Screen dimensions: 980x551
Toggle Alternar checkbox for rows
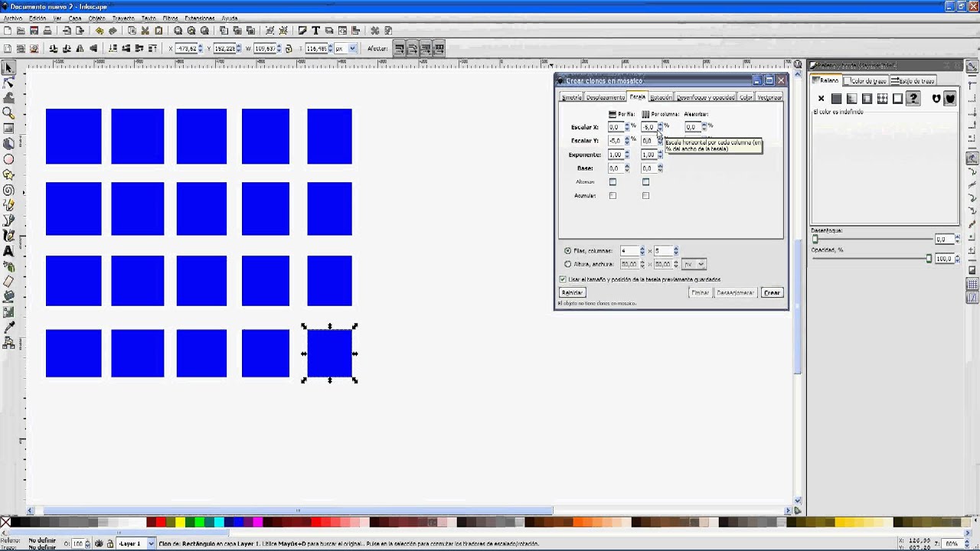point(612,182)
